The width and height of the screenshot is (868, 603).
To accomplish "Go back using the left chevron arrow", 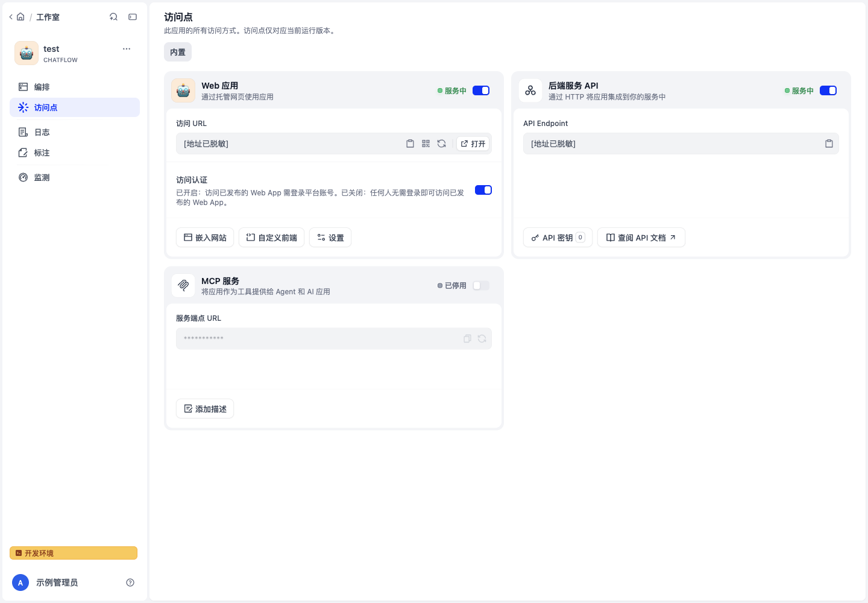I will tap(11, 17).
